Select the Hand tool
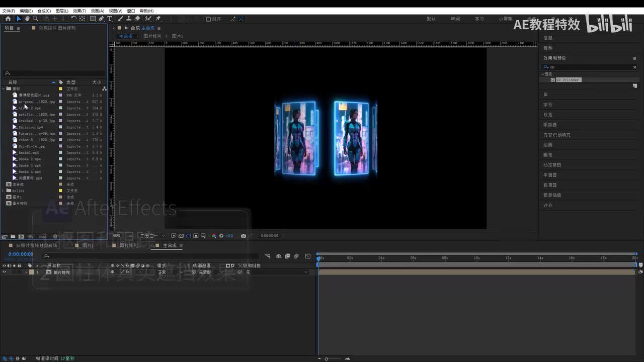Viewport: 644px width, 362px height. (x=27, y=19)
